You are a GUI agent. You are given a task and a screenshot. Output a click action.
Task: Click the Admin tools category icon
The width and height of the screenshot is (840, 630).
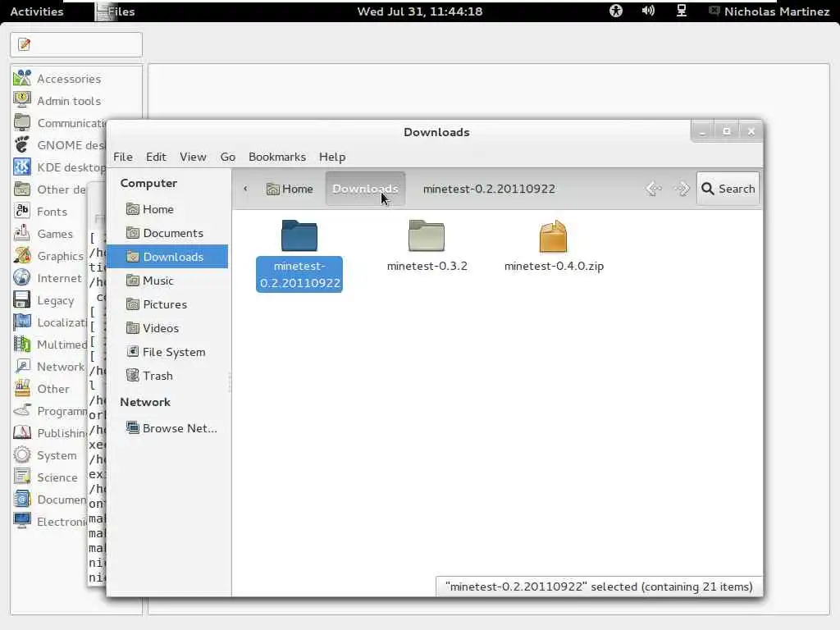(22, 100)
